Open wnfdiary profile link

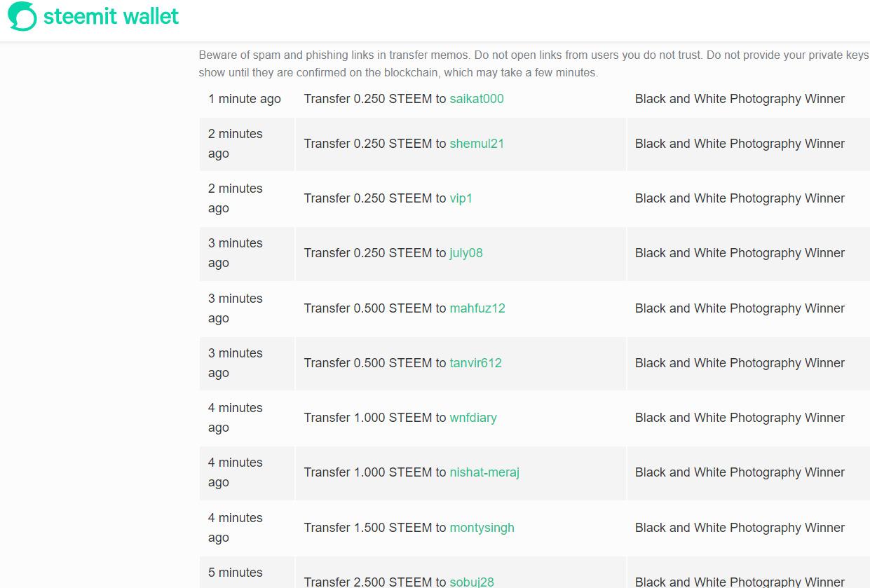[x=473, y=418]
